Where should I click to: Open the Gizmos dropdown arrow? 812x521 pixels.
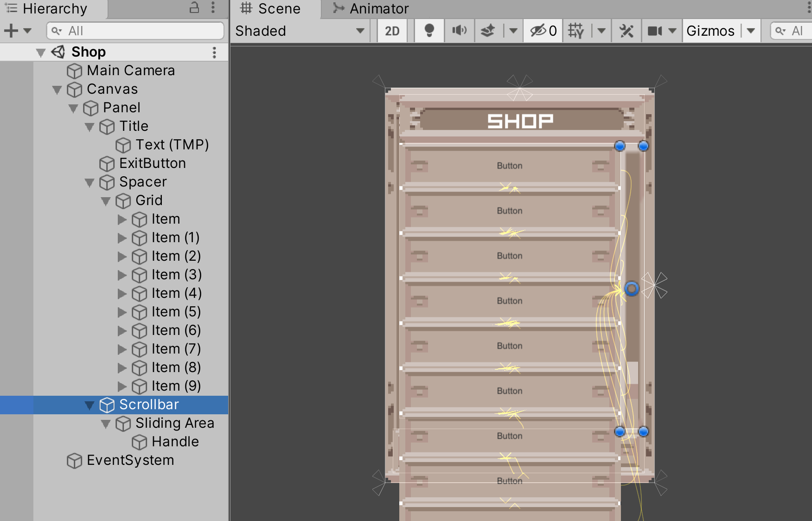[751, 31]
